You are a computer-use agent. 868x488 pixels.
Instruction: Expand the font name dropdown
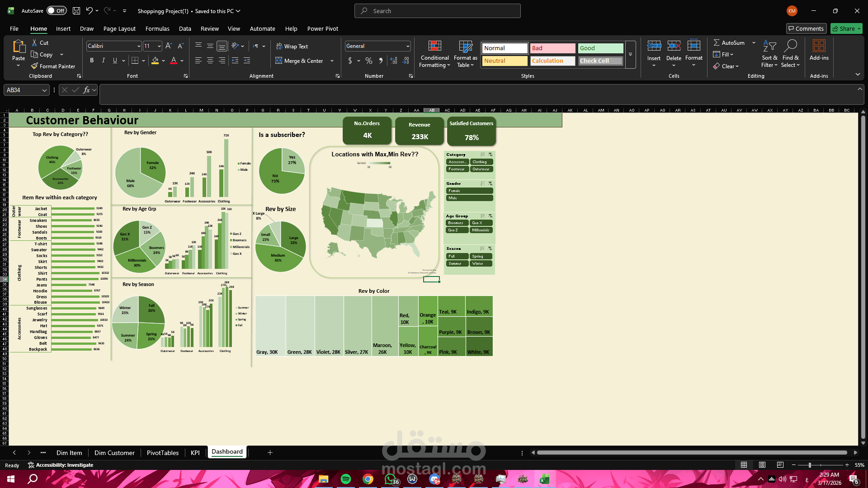(139, 46)
